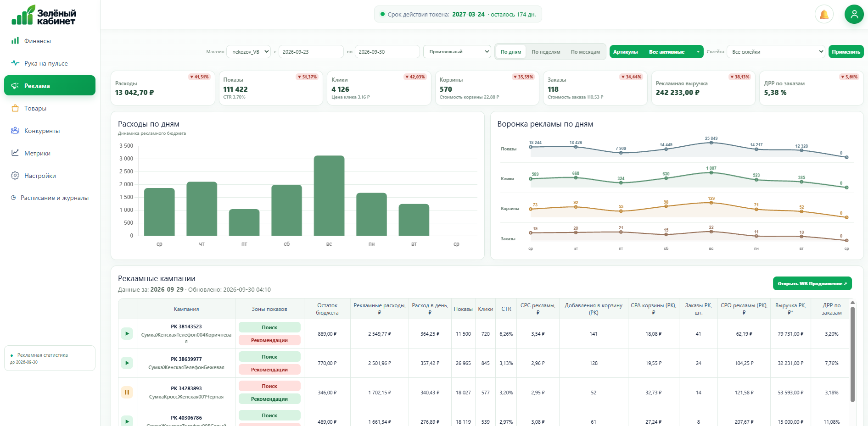Screen dimensions: 868x426
Task: Click the start date field 2026-09-23
Action: (x=311, y=52)
